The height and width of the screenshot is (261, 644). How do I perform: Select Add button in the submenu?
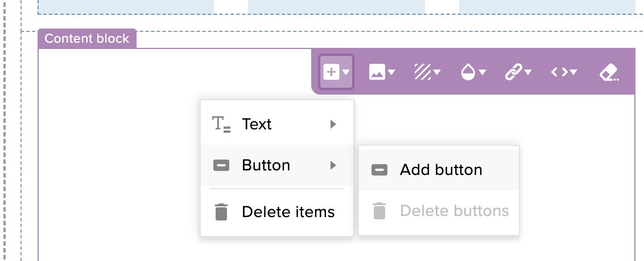tap(439, 170)
